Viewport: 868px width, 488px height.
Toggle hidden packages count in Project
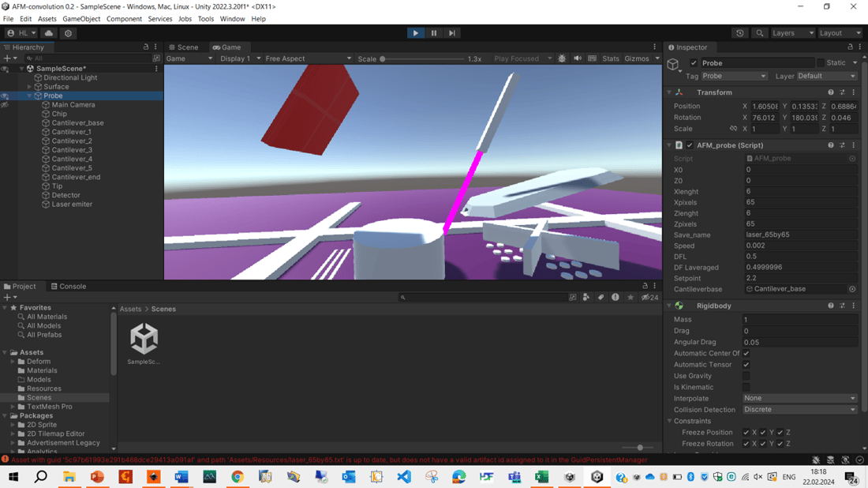tap(650, 298)
